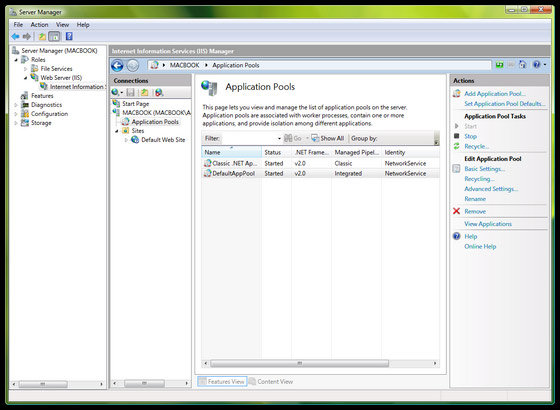
Task: Click the Show All filter button
Action: pyautogui.click(x=328, y=138)
